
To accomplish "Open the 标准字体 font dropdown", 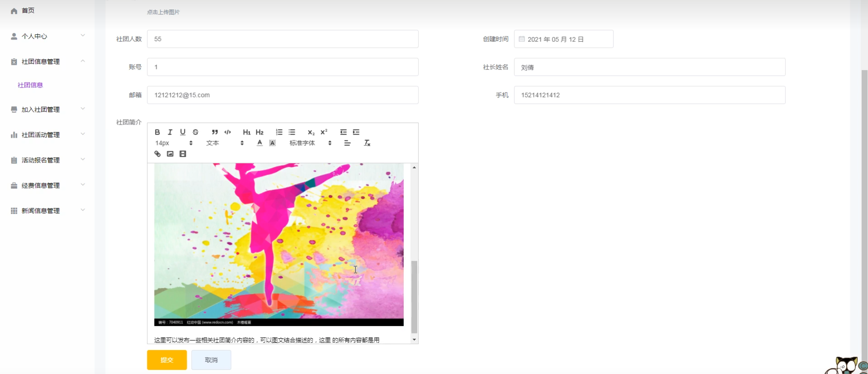I will pos(311,143).
